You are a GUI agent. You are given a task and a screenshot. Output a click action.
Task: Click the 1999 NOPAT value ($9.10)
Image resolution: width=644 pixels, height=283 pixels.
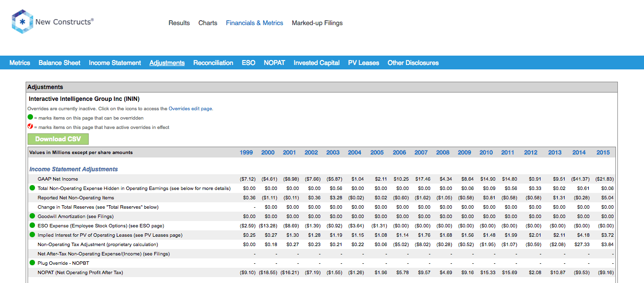tap(248, 272)
